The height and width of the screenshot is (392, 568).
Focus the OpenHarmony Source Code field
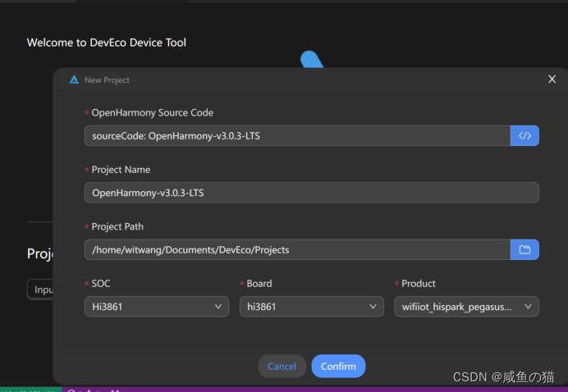(x=297, y=136)
